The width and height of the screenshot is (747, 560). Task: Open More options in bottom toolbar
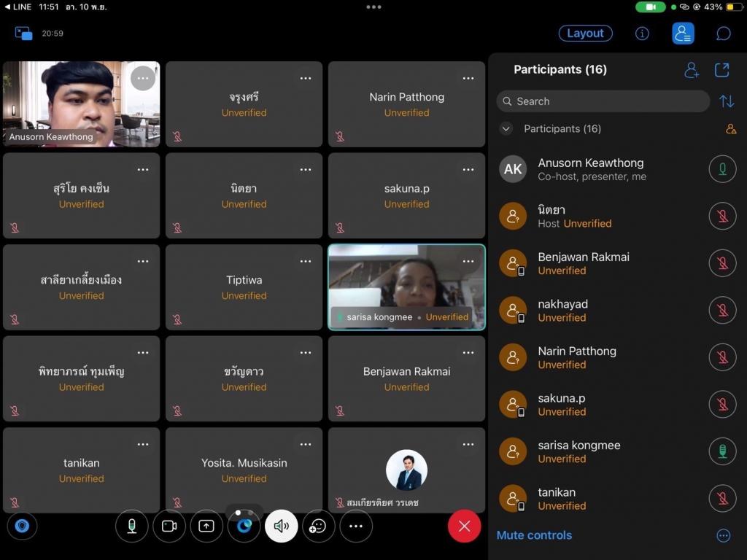tap(356, 526)
